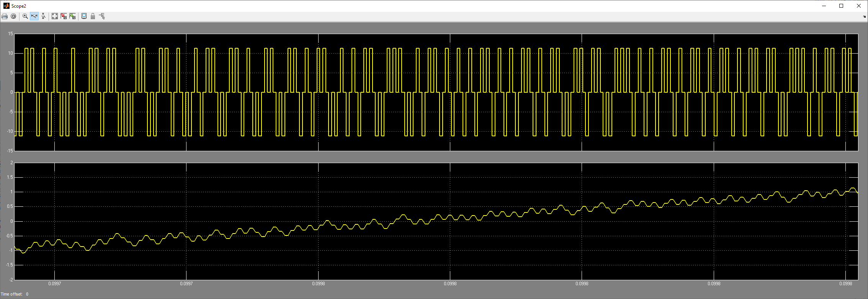Minimize the Scope2 window
The height and width of the screenshot is (299, 868).
[x=824, y=6]
